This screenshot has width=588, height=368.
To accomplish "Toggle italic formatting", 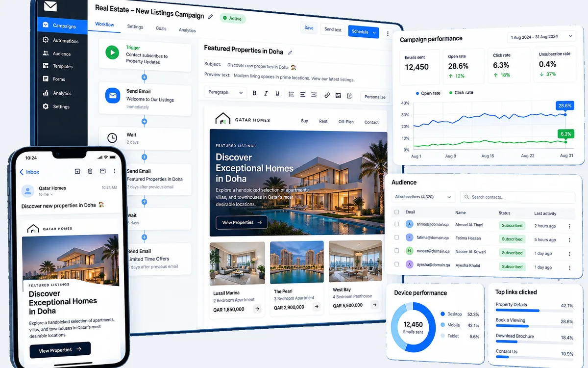I will coord(266,94).
